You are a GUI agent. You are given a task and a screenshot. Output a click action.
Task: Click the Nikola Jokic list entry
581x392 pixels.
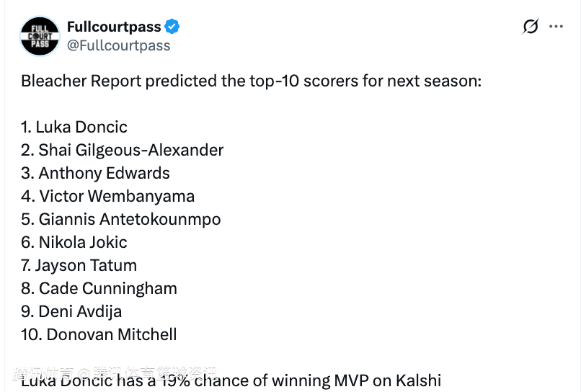tap(74, 242)
